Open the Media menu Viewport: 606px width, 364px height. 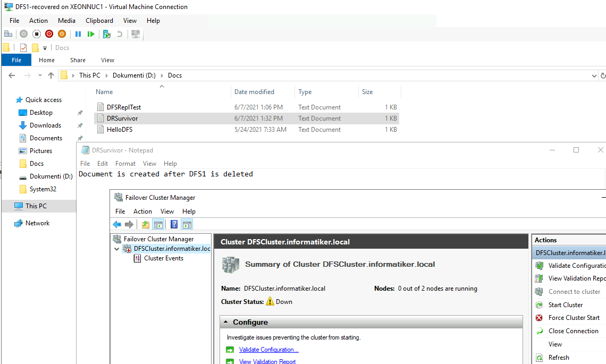(66, 21)
